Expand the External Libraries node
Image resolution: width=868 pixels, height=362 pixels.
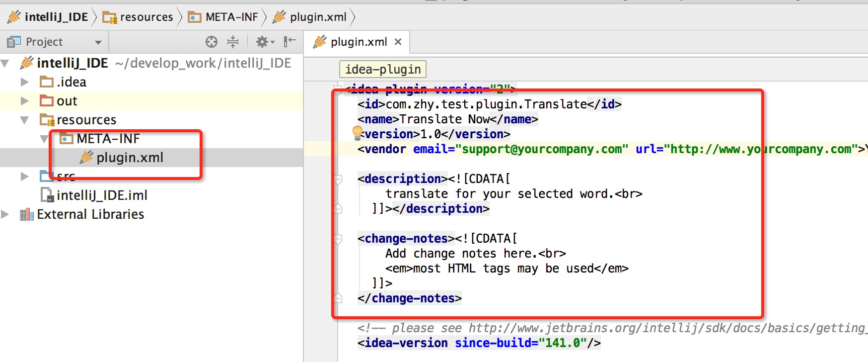pos(5,214)
